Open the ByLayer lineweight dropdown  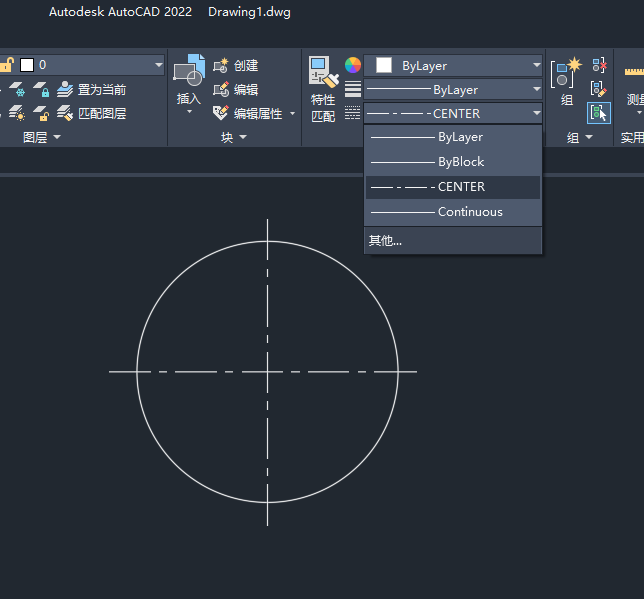click(536, 89)
